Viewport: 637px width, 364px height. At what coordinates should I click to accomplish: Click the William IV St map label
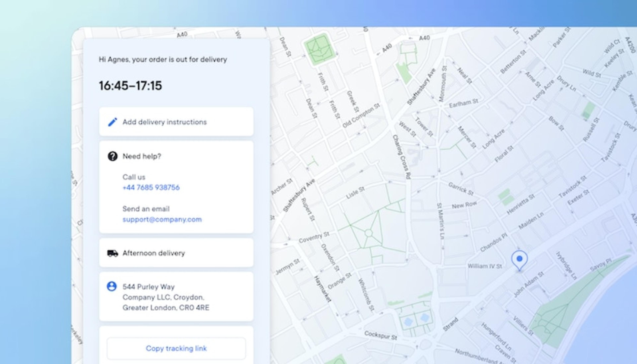pyautogui.click(x=485, y=266)
